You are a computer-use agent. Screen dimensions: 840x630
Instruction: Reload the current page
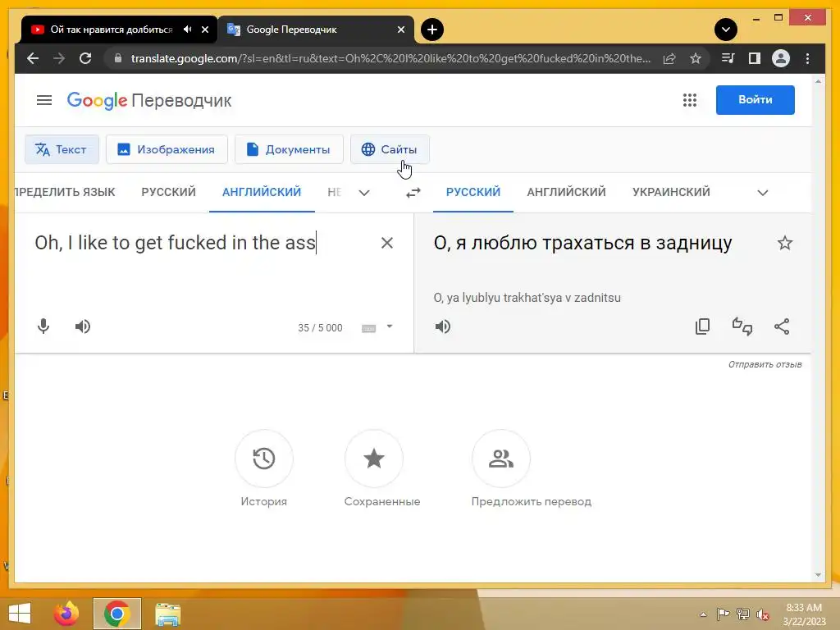pyautogui.click(x=85, y=58)
